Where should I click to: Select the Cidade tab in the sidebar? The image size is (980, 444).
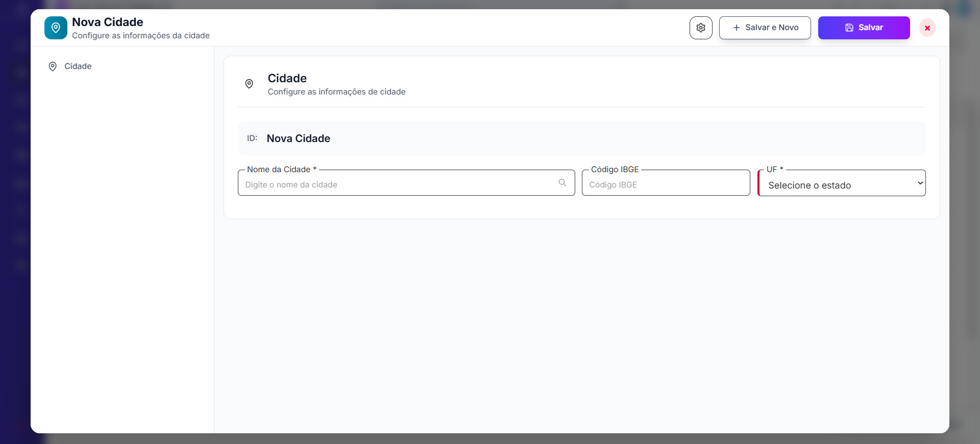(78, 66)
